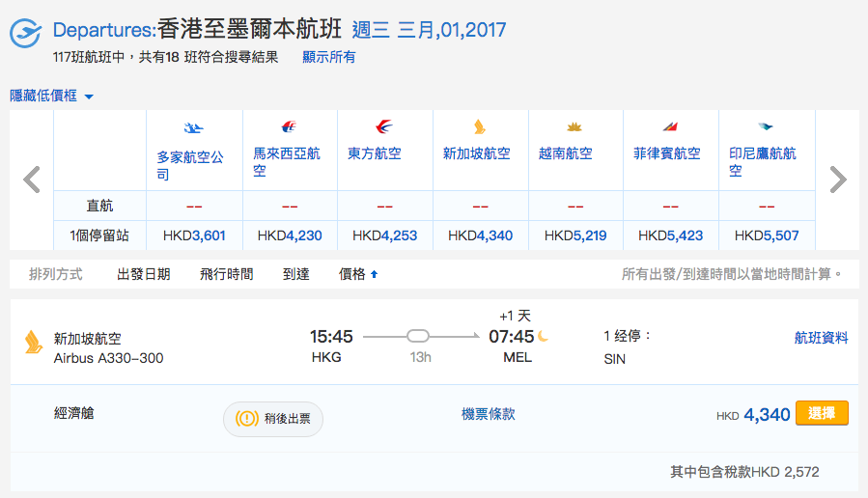Select 多家航空公司 airline filter

[x=190, y=165]
